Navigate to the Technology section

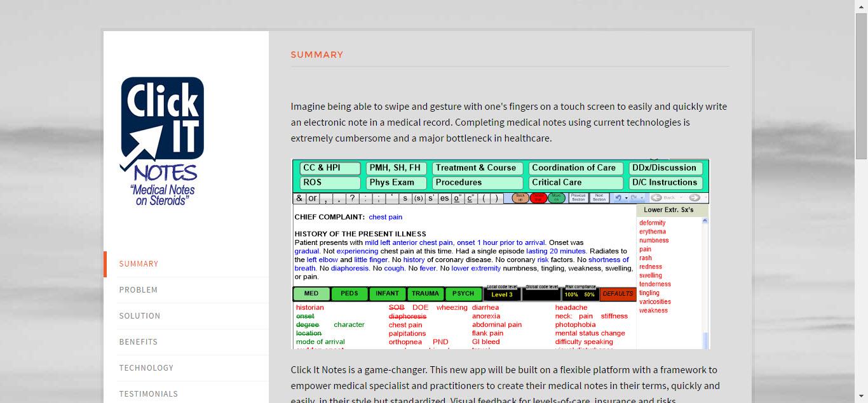[146, 368]
